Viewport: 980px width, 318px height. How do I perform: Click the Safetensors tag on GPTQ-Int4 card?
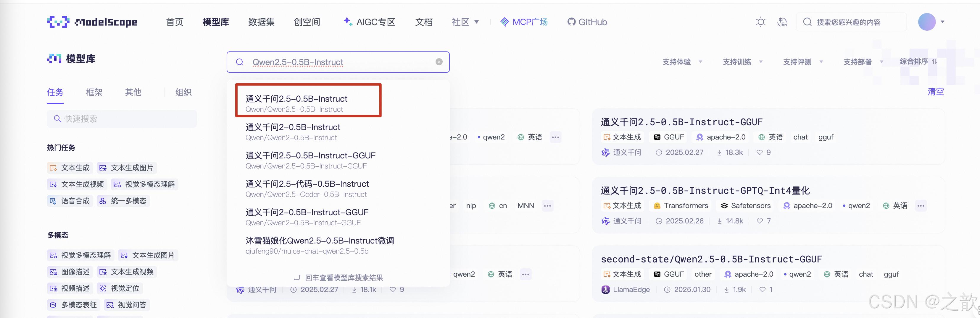[746, 206]
